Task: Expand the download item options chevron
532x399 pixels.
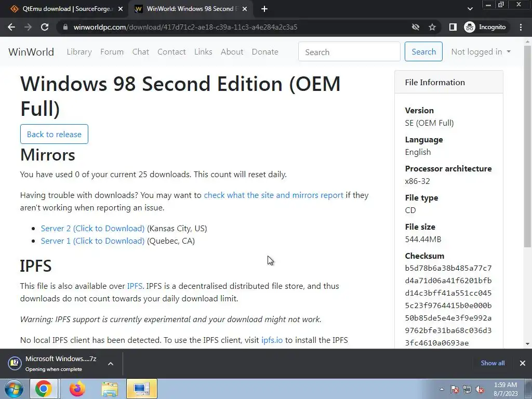Action: (x=111, y=363)
